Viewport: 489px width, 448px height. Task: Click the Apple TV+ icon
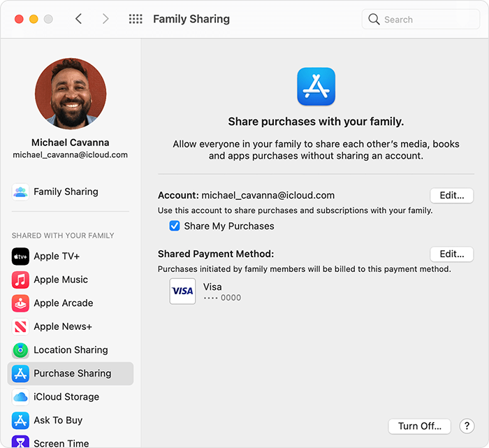(20, 256)
